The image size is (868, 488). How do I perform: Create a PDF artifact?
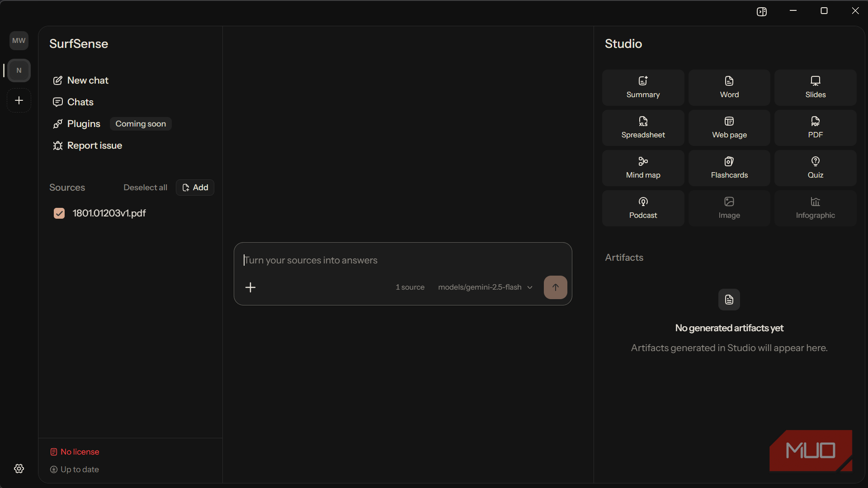click(x=816, y=128)
